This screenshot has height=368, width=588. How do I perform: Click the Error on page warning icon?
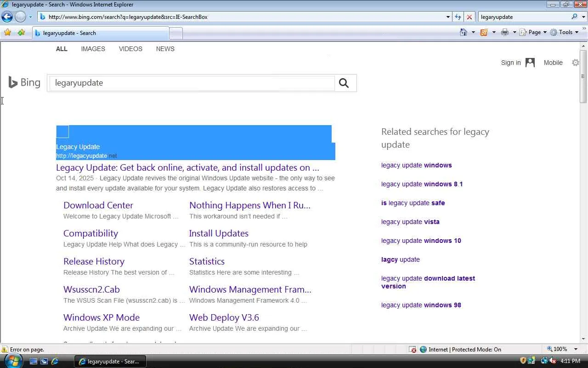tap(5, 350)
